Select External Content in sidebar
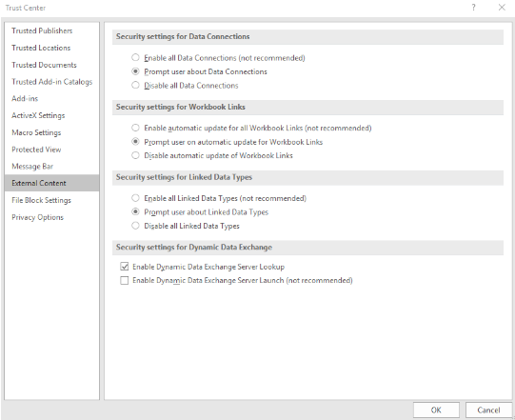The width and height of the screenshot is (515, 420). click(52, 183)
